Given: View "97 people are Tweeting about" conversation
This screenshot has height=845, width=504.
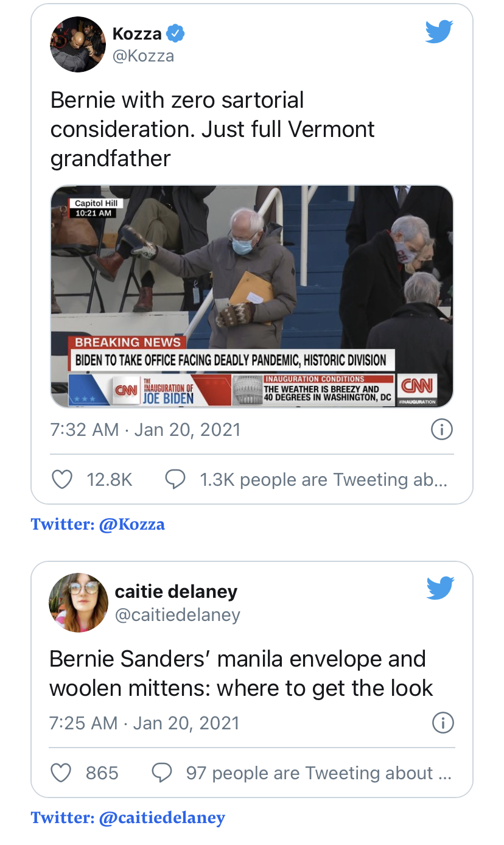Looking at the screenshot, I should click(x=318, y=773).
